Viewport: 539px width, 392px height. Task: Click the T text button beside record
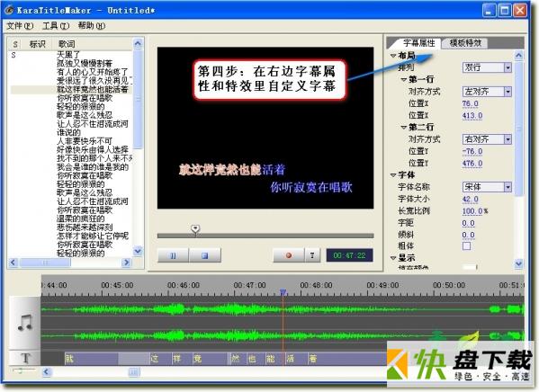312,255
